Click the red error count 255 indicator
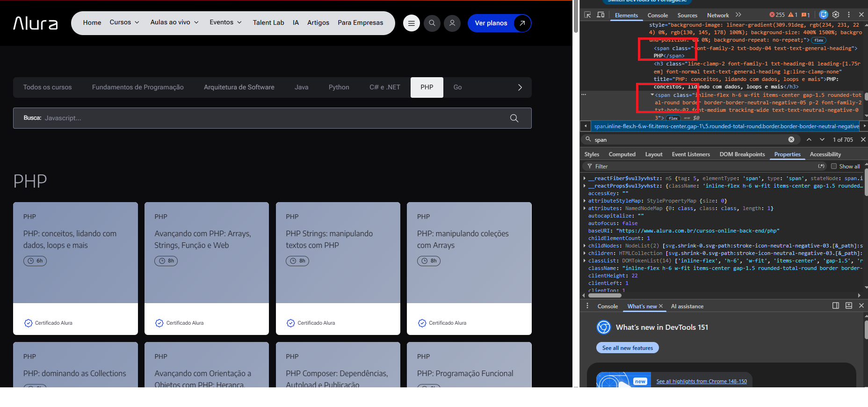This screenshot has height=407, width=868. pos(777,15)
